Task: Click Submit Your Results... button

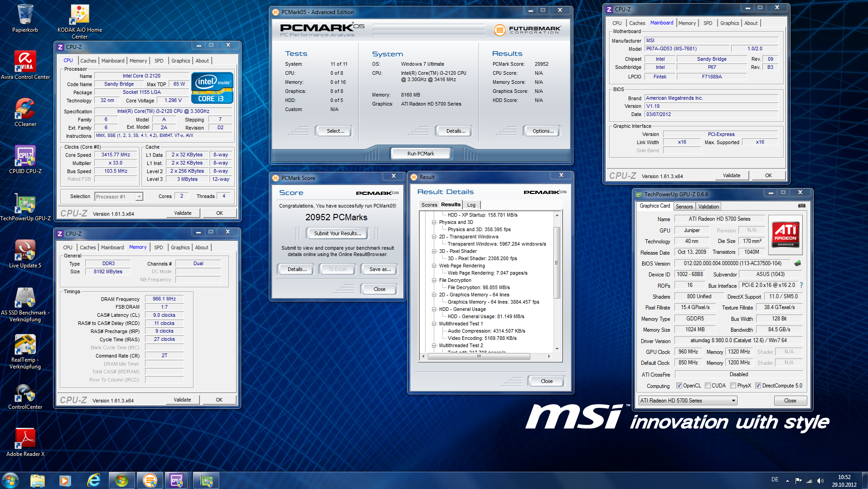Action: click(x=338, y=233)
